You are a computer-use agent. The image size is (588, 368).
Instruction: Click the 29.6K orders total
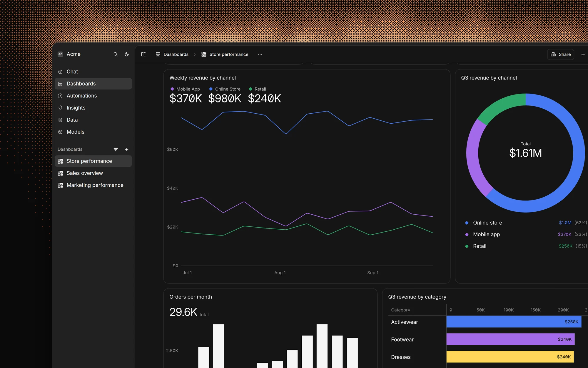pyautogui.click(x=183, y=312)
